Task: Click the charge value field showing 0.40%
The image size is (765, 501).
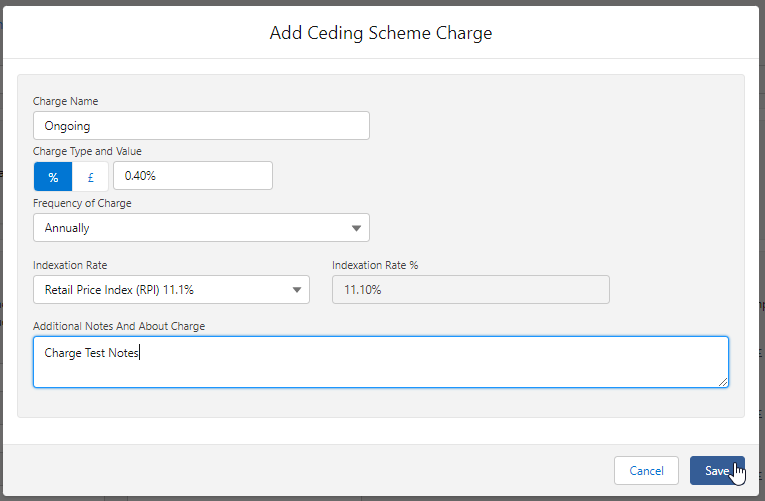Action: (192, 176)
